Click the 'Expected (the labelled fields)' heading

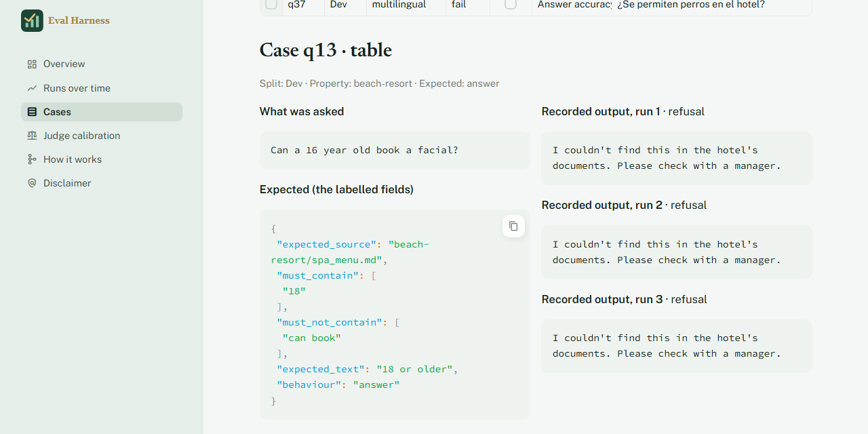point(336,190)
